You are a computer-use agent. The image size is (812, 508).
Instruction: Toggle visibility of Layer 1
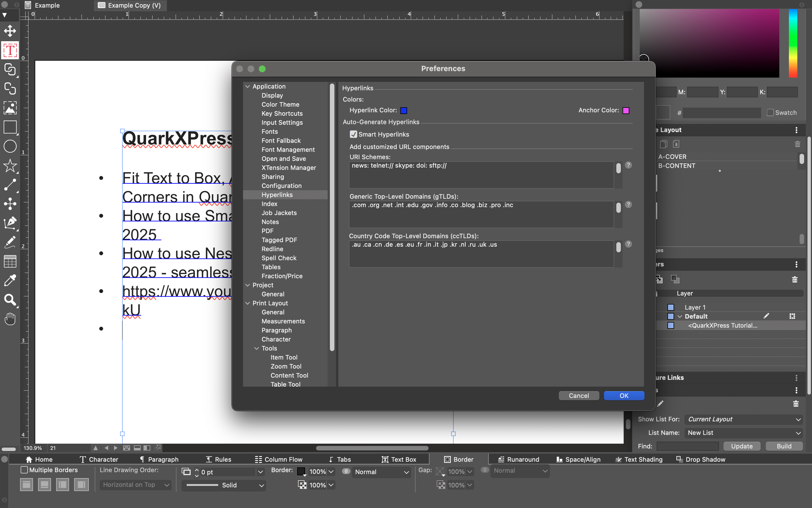pos(671,307)
